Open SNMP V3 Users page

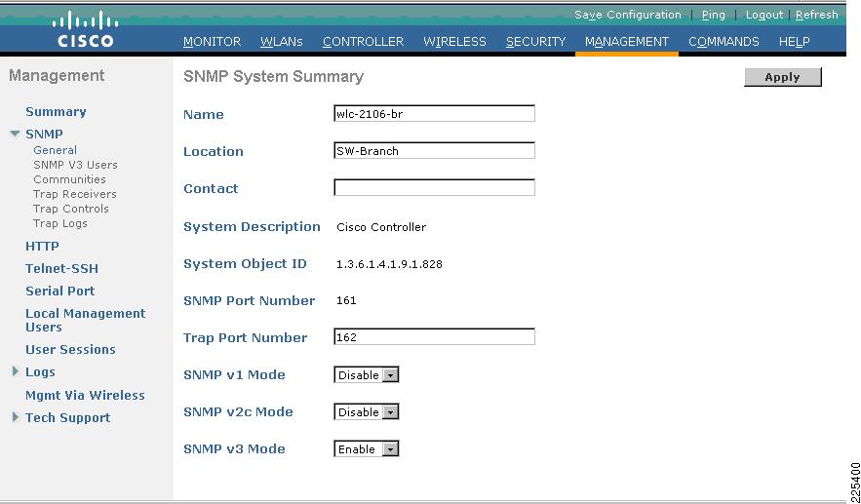tap(75, 165)
